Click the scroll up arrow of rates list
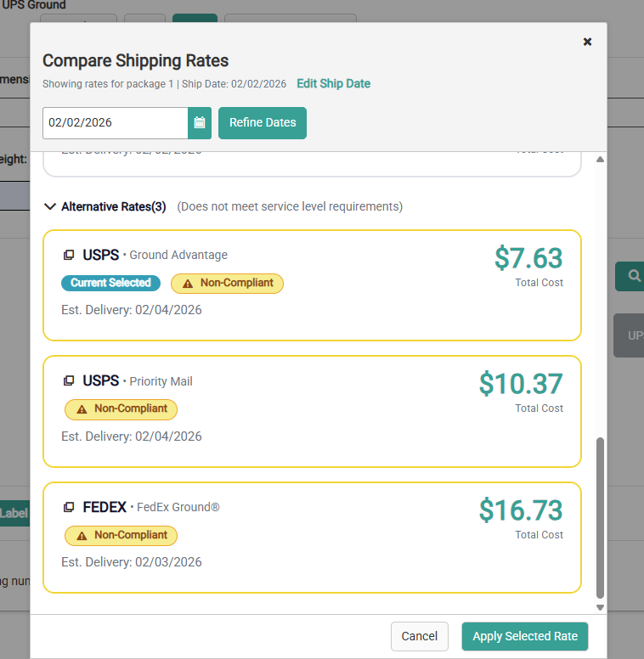644x659 pixels. pos(601,160)
